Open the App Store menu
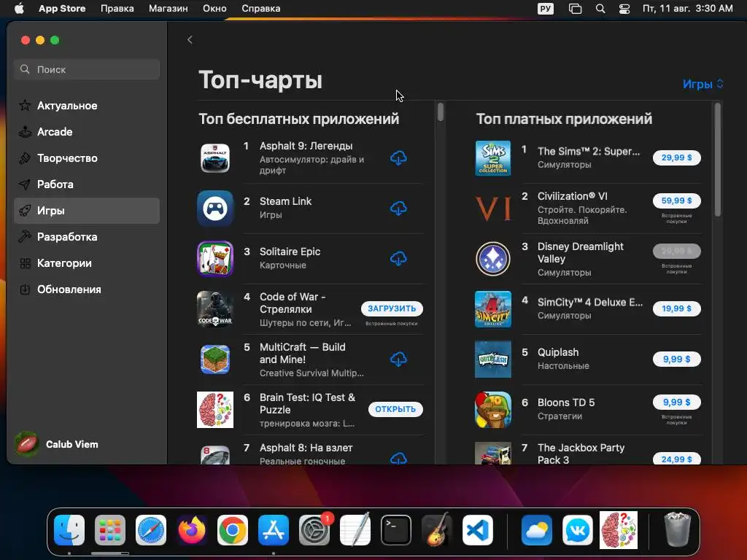Screen dimensions: 747x560 (x=62, y=9)
